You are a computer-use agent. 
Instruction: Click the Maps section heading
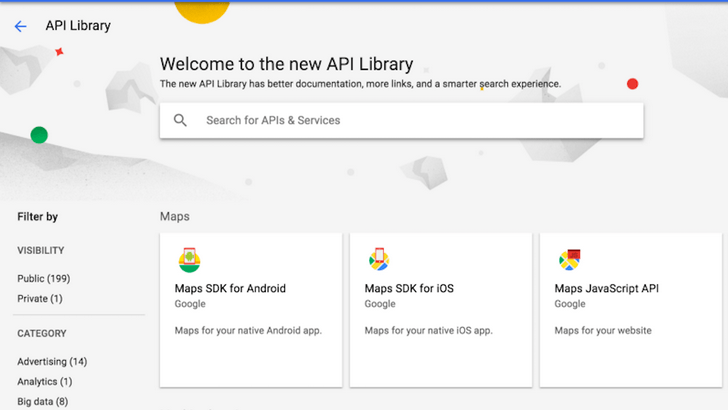coord(175,216)
